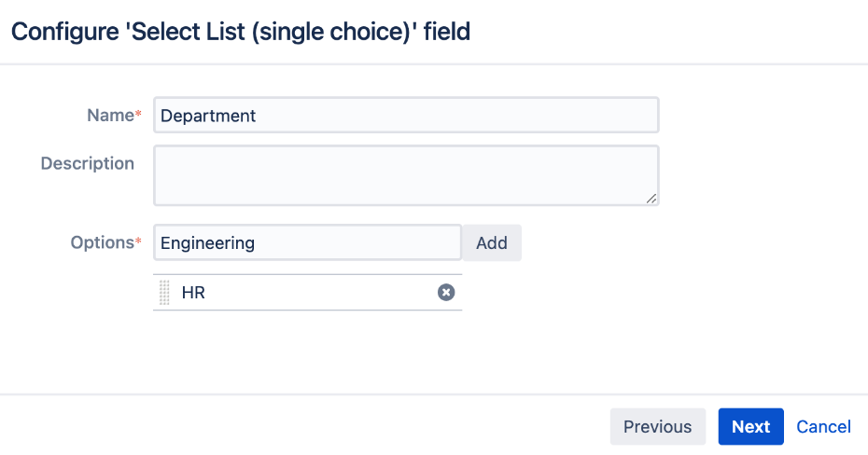The image size is (868, 455).
Task: Select the HR option text in list
Action: pyautogui.click(x=193, y=293)
